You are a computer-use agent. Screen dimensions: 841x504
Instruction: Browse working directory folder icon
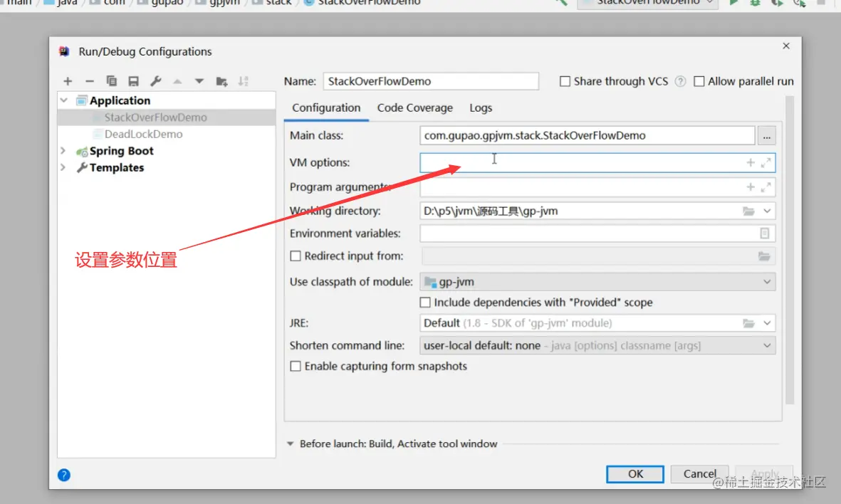click(x=748, y=211)
